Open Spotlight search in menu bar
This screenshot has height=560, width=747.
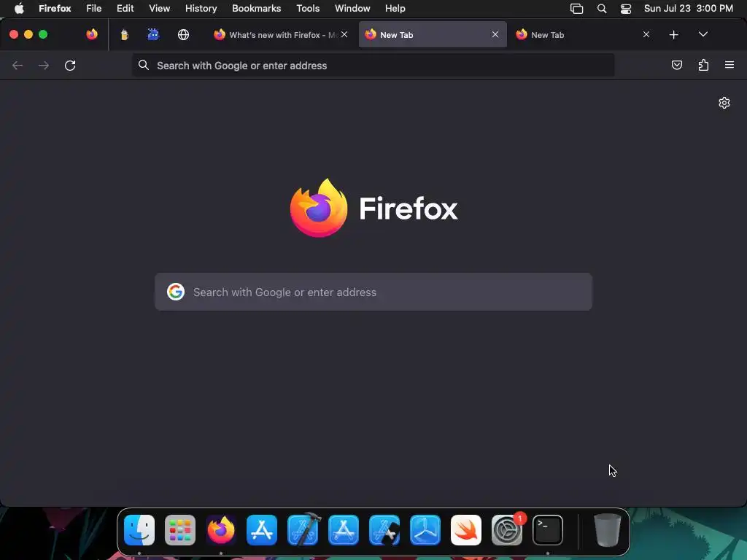602,9
